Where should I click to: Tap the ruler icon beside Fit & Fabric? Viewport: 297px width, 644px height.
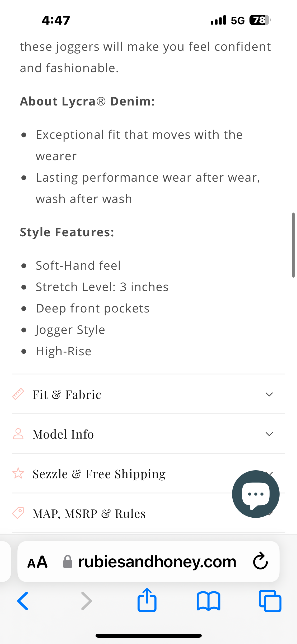pos(18,394)
